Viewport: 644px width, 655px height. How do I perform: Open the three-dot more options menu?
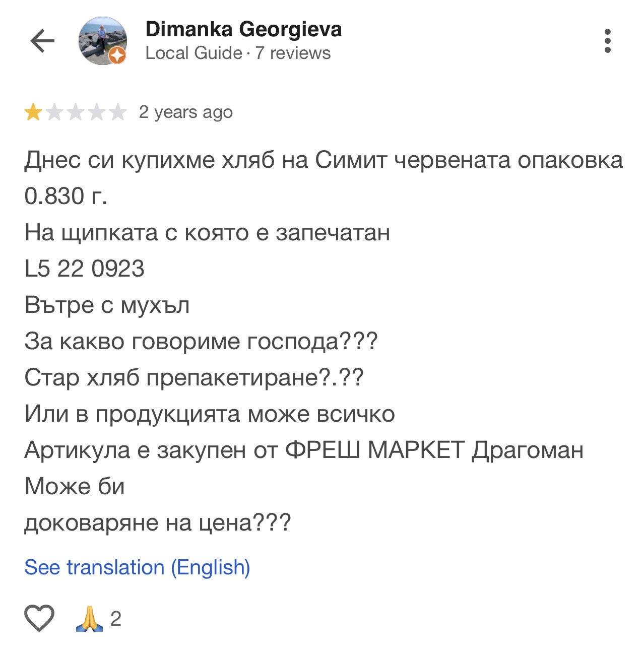point(608,41)
